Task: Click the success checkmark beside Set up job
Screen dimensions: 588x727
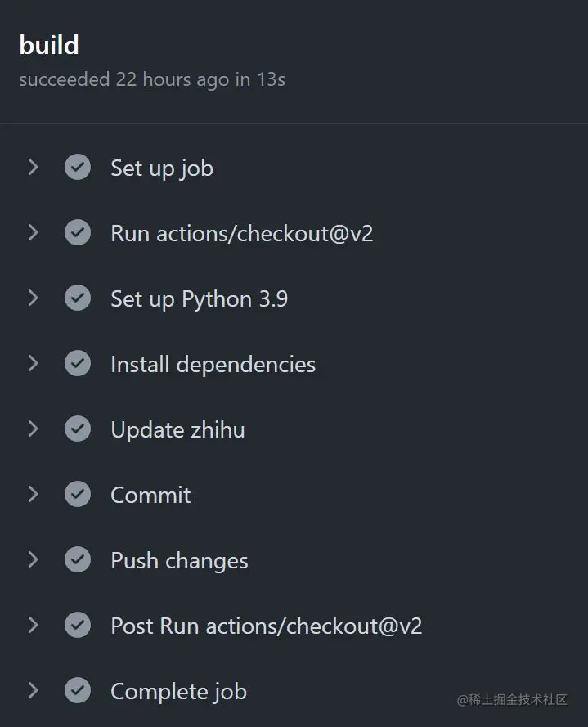Action: point(78,168)
